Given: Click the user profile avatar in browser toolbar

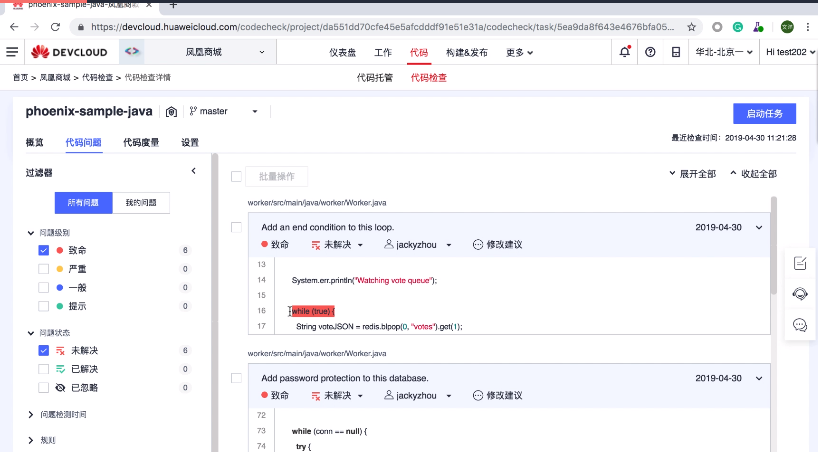Looking at the screenshot, I should click(x=787, y=27).
